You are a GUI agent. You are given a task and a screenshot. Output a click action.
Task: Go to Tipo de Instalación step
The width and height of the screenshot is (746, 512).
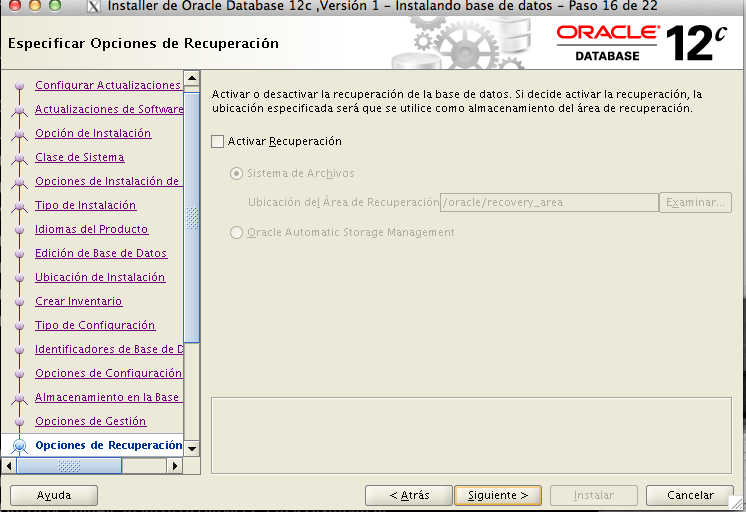(x=86, y=205)
